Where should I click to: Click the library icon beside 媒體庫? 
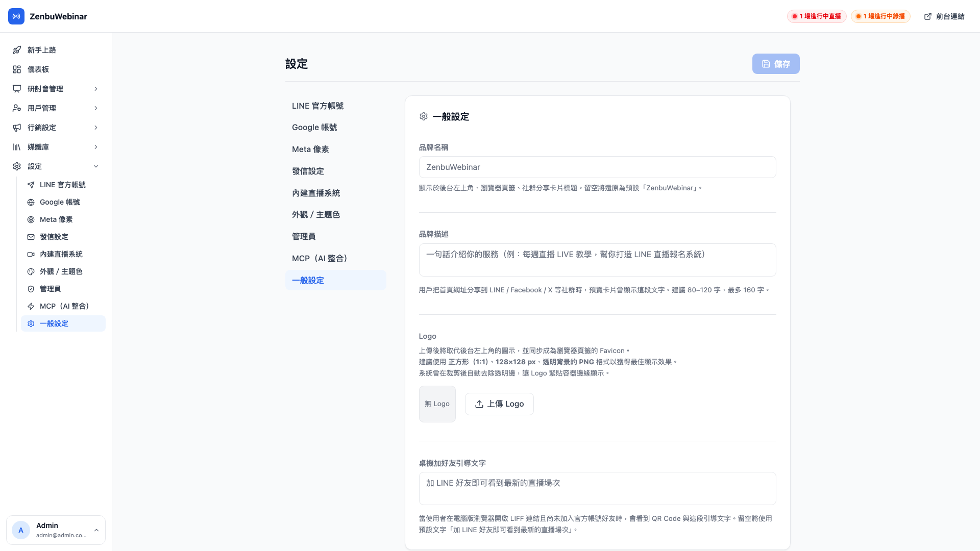point(17,147)
